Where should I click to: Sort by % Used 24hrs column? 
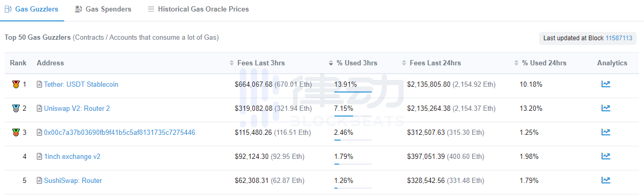[x=544, y=63]
